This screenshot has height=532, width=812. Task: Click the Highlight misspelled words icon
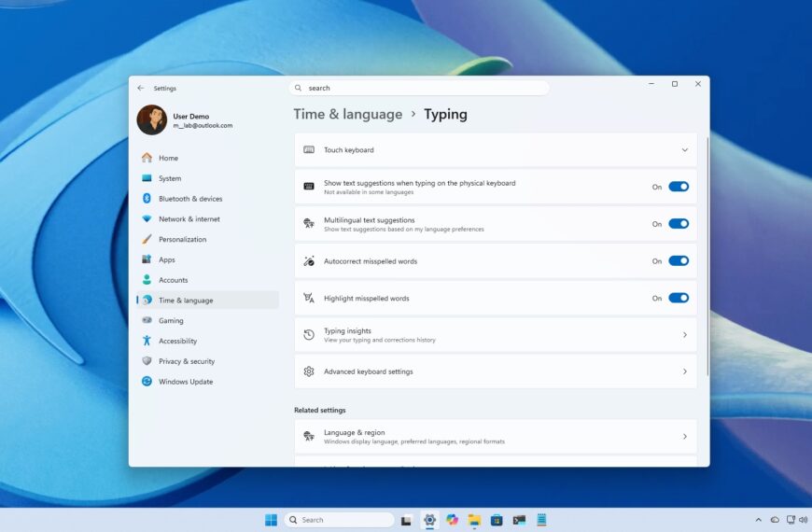(309, 298)
